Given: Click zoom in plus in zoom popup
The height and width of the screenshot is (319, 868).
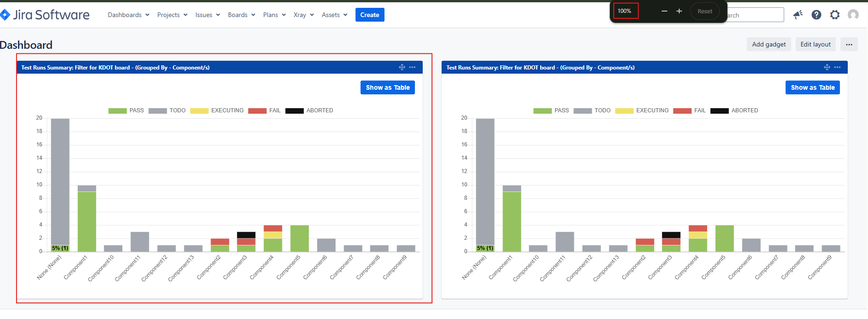Looking at the screenshot, I should (679, 11).
